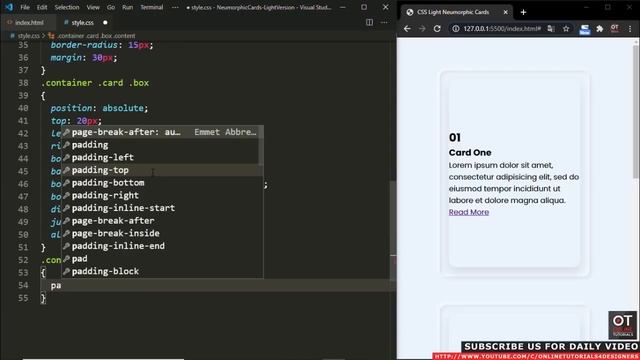Screen dimensions: 640x360
Task: Click position: absolute declaration
Action: click(99, 108)
